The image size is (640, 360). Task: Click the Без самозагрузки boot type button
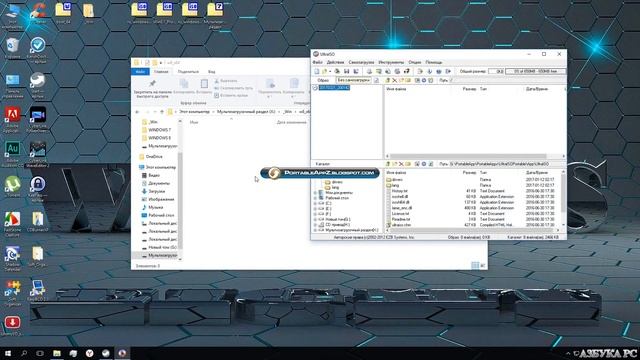(x=353, y=80)
